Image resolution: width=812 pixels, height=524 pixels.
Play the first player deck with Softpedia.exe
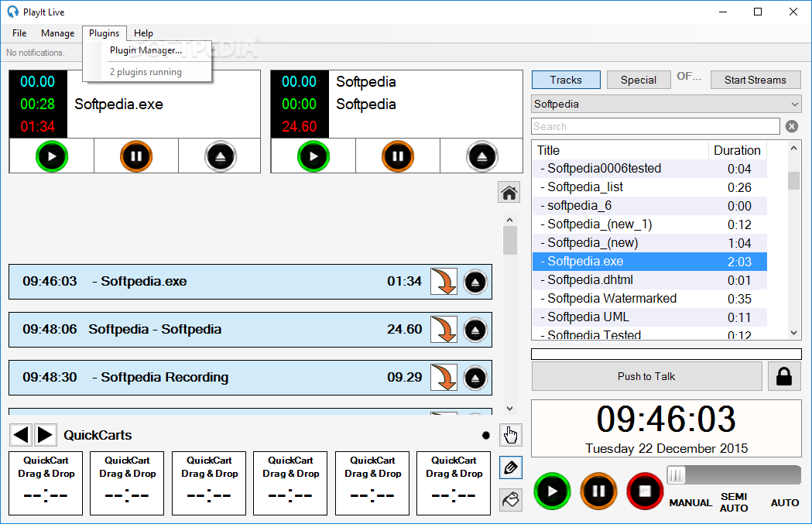pyautogui.click(x=52, y=156)
